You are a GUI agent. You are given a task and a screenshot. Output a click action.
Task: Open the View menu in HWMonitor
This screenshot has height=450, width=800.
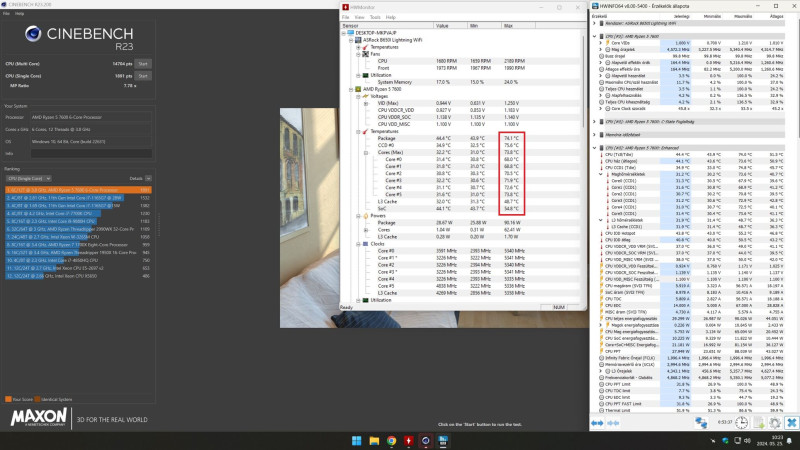[x=359, y=17]
